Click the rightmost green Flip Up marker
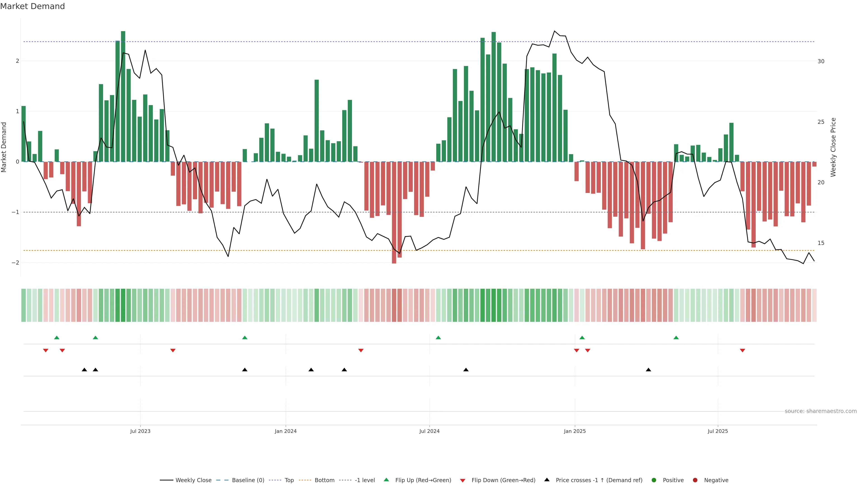The height and width of the screenshot is (488, 868). coord(676,338)
